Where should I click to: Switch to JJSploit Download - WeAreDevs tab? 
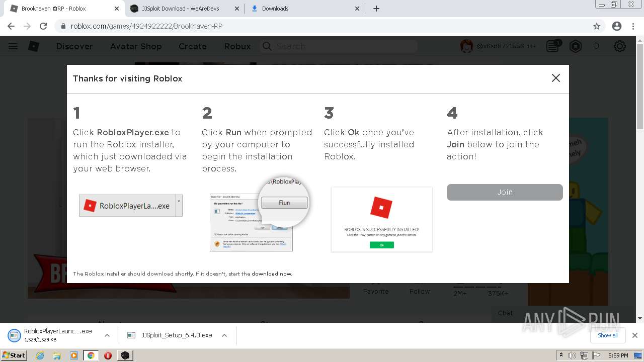[184, 9]
